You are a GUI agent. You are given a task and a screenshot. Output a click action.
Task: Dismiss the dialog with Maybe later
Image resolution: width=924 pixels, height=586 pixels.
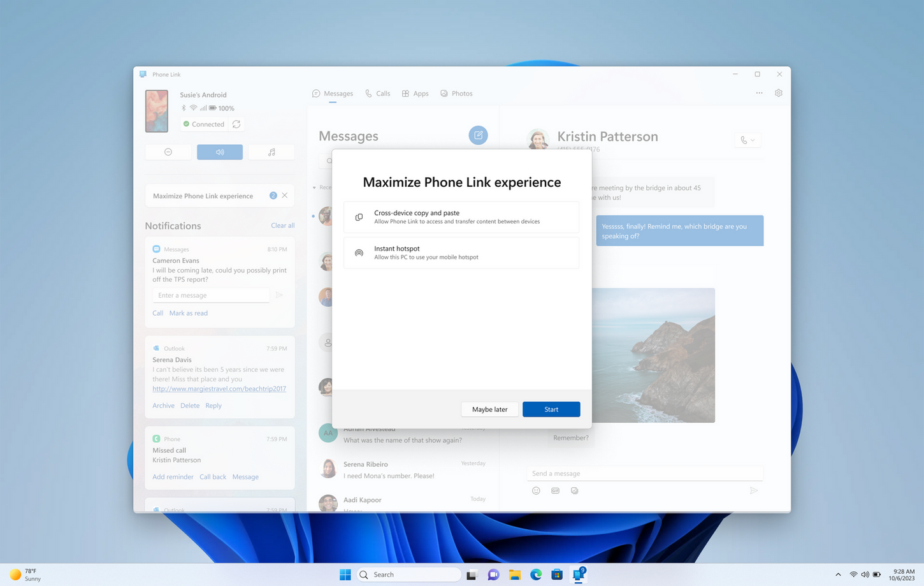click(x=489, y=409)
